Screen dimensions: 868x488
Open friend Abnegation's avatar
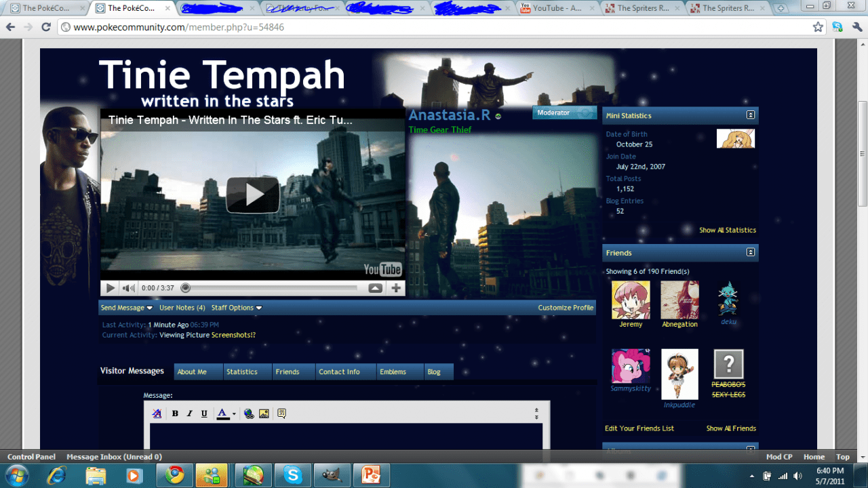click(679, 300)
